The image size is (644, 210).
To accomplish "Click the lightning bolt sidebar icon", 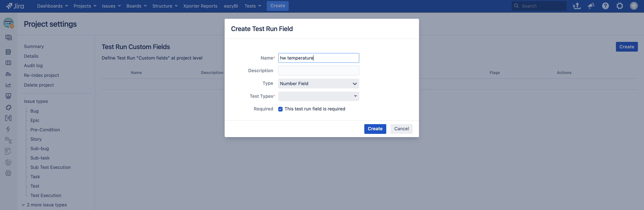I will 8,129.
